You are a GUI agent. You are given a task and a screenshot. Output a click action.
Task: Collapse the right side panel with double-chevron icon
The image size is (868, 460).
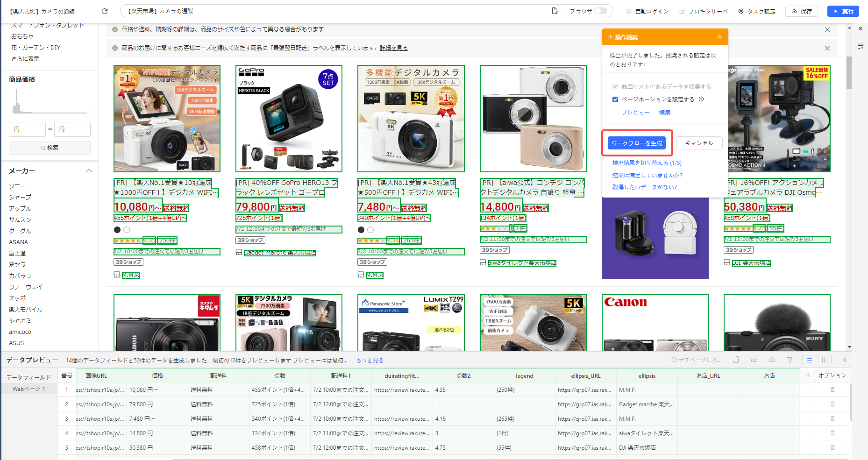pyautogui.click(x=861, y=28)
